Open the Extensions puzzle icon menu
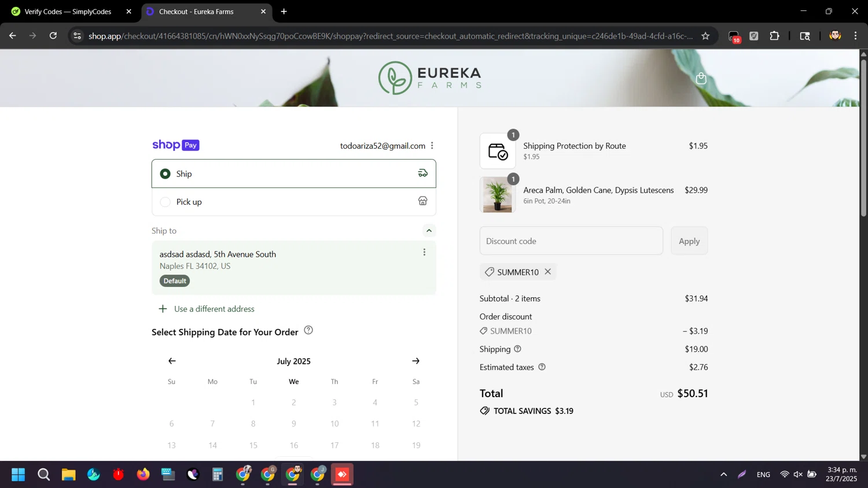The height and width of the screenshot is (488, 868). (x=774, y=36)
